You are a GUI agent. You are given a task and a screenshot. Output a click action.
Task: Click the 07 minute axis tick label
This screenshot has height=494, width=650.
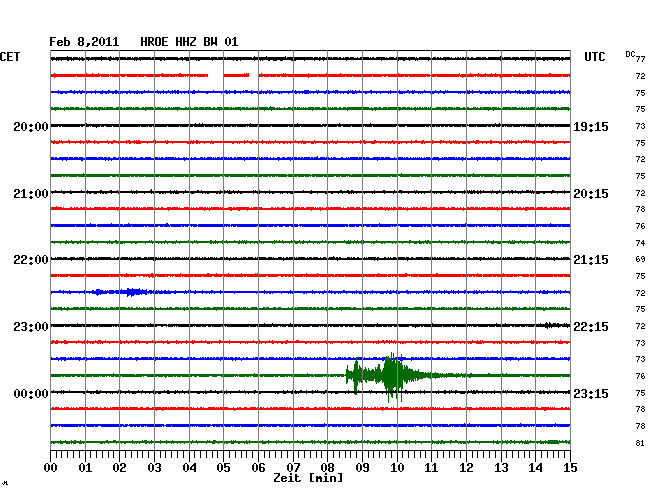293,468
